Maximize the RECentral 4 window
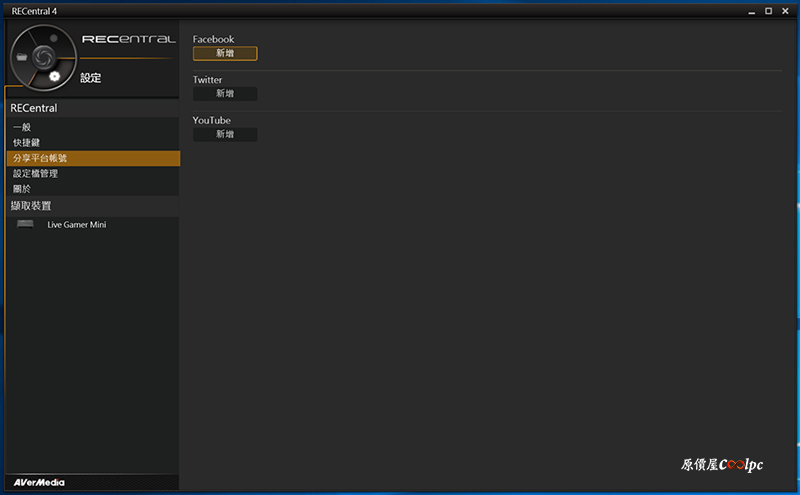 click(x=768, y=11)
